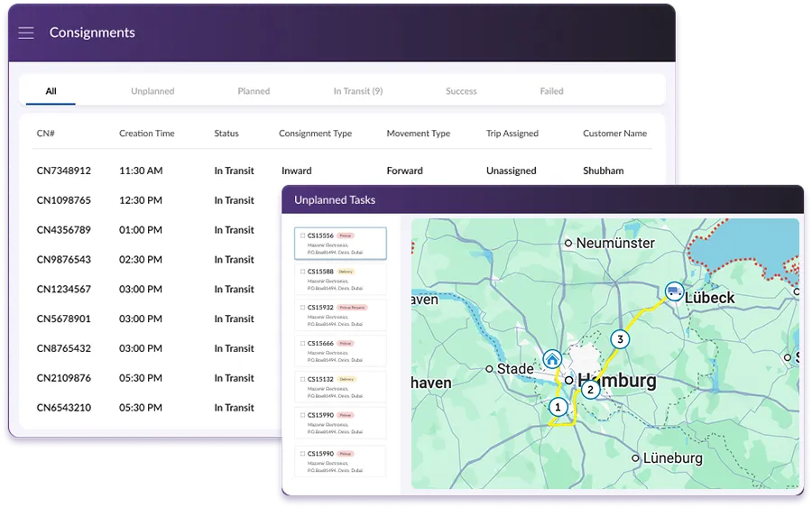Click the Neumünster label on the map
812x508 pixels.
point(615,243)
